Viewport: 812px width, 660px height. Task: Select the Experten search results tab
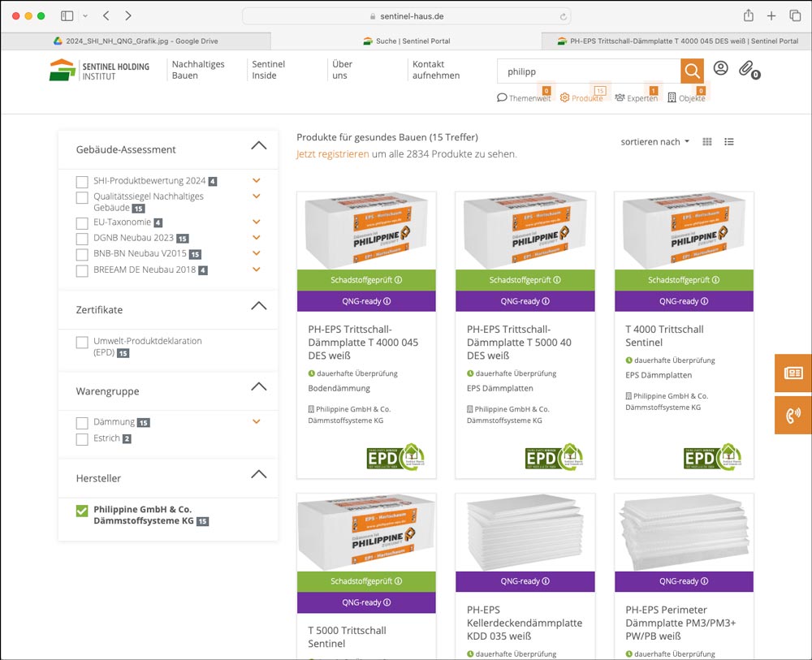637,98
